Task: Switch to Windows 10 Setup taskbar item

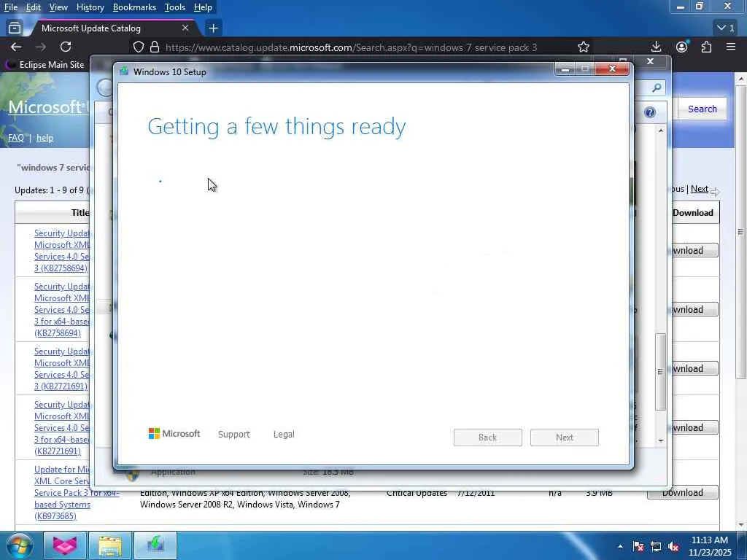Action: point(155,545)
